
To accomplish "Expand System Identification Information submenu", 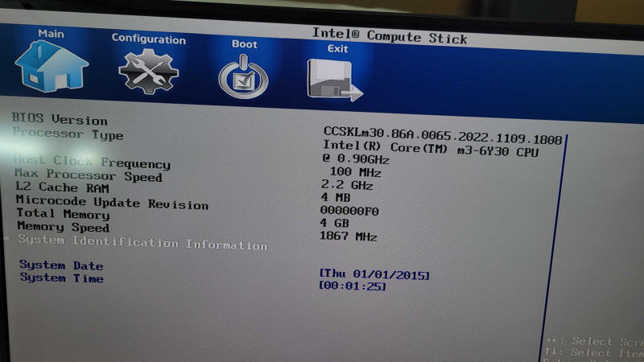I will [x=142, y=242].
